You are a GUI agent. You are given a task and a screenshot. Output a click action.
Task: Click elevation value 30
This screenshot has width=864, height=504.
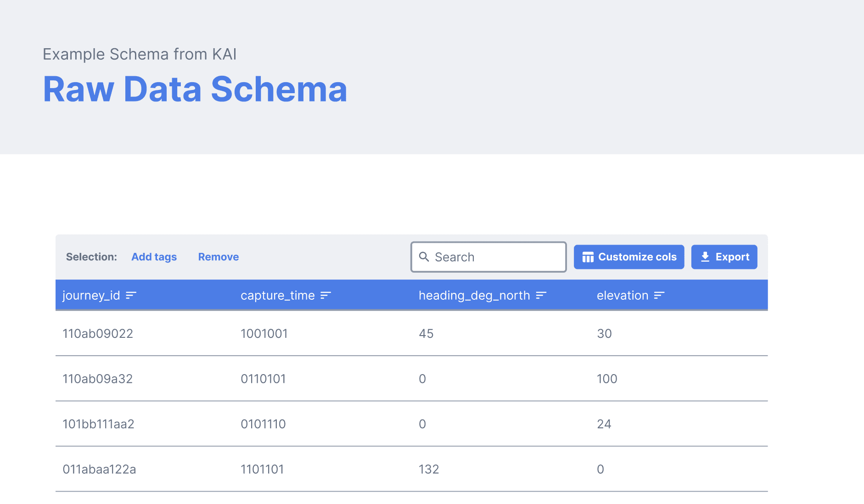pyautogui.click(x=605, y=334)
